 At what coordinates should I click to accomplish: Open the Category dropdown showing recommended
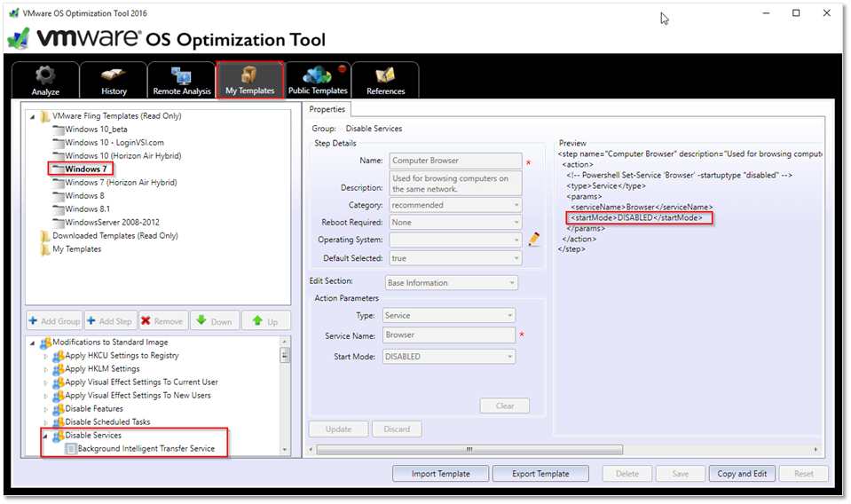tap(455, 205)
